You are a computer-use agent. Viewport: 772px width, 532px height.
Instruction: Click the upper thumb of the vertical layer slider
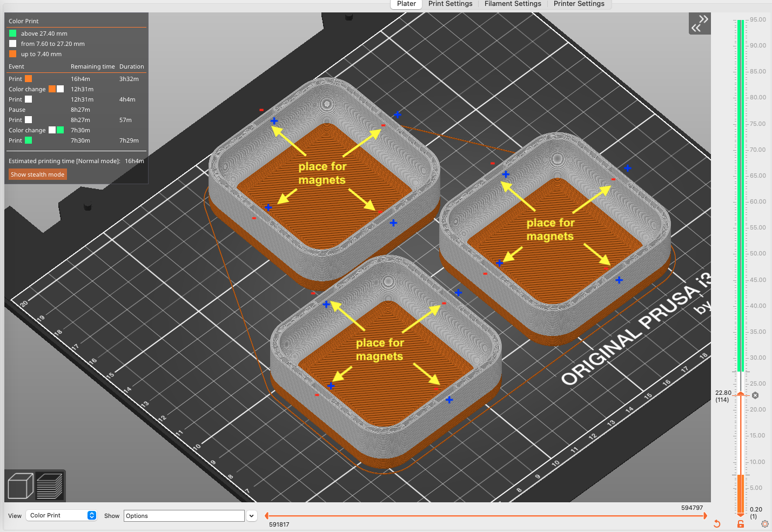pos(741,394)
